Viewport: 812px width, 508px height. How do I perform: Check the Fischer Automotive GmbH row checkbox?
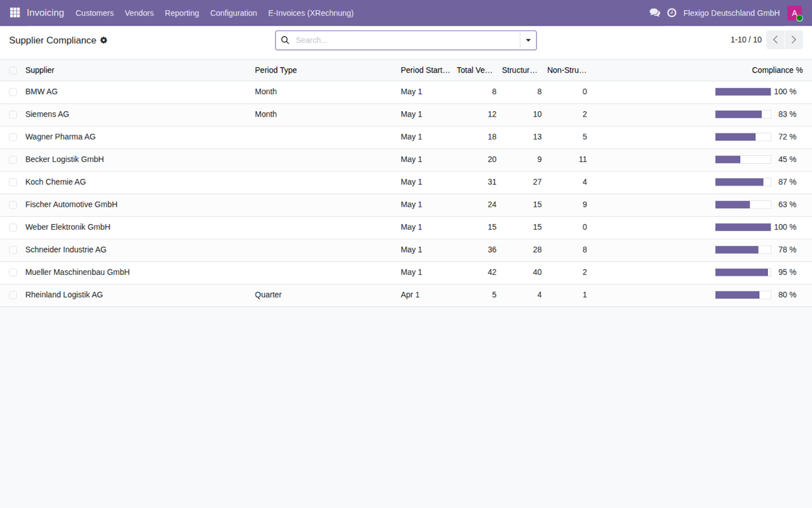click(x=13, y=205)
